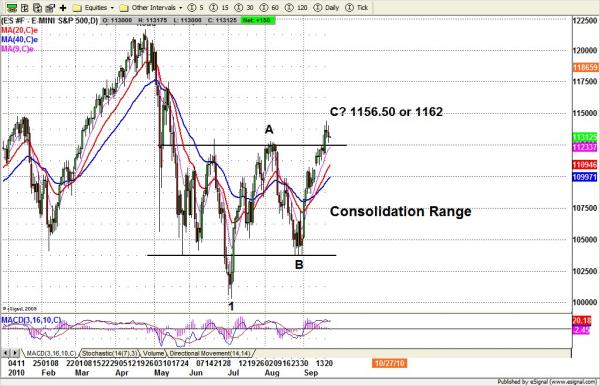Click the red 110946 price marker
The width and height of the screenshot is (600, 386).
pos(585,165)
